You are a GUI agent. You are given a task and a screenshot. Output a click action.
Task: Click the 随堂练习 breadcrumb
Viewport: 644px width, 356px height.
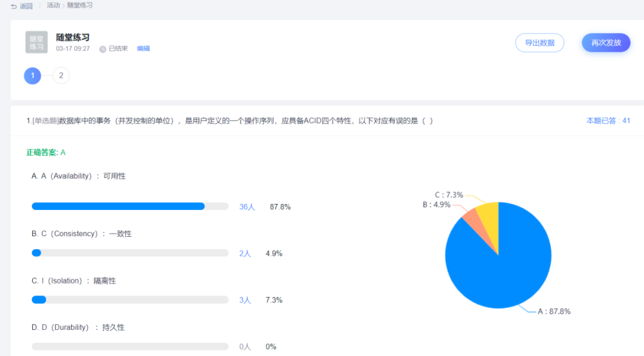tap(80, 5)
